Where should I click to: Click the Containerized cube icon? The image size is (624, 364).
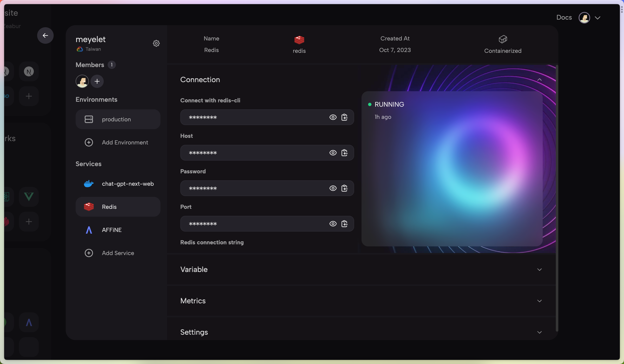(x=503, y=39)
